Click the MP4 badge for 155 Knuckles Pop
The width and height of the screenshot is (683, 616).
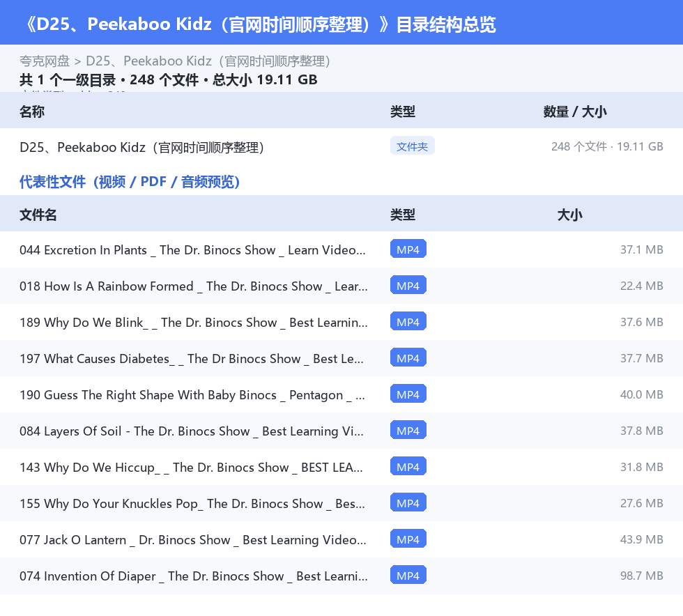[408, 502]
